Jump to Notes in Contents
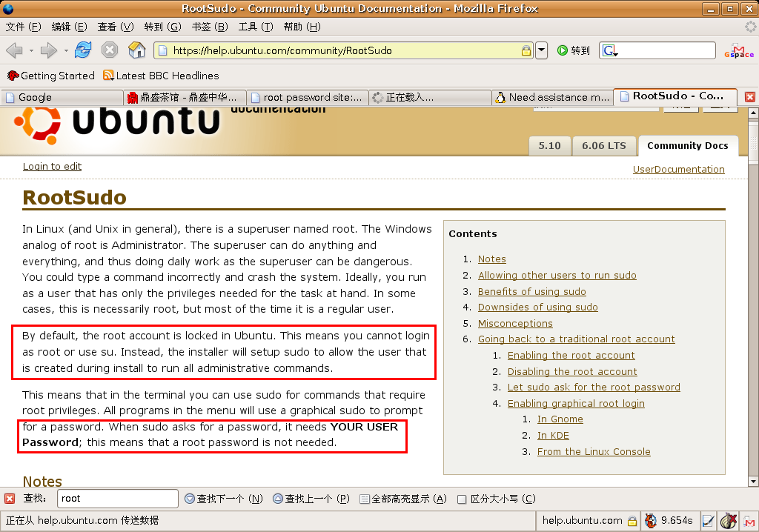 492,259
